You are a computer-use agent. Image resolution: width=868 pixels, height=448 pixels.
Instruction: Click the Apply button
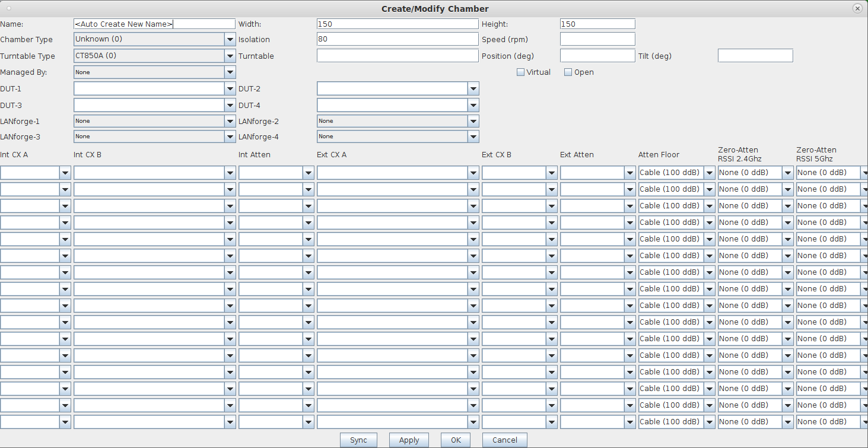(x=409, y=440)
